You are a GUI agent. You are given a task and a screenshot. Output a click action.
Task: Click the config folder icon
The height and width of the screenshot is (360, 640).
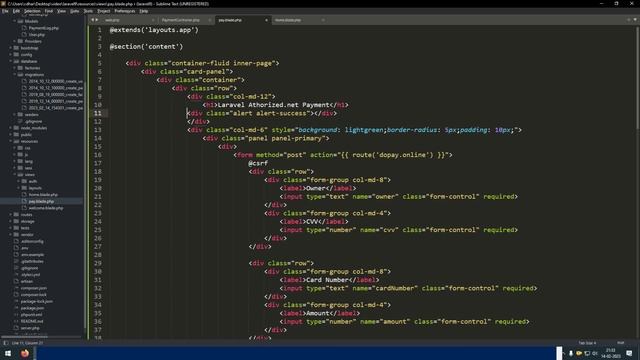coord(16,54)
